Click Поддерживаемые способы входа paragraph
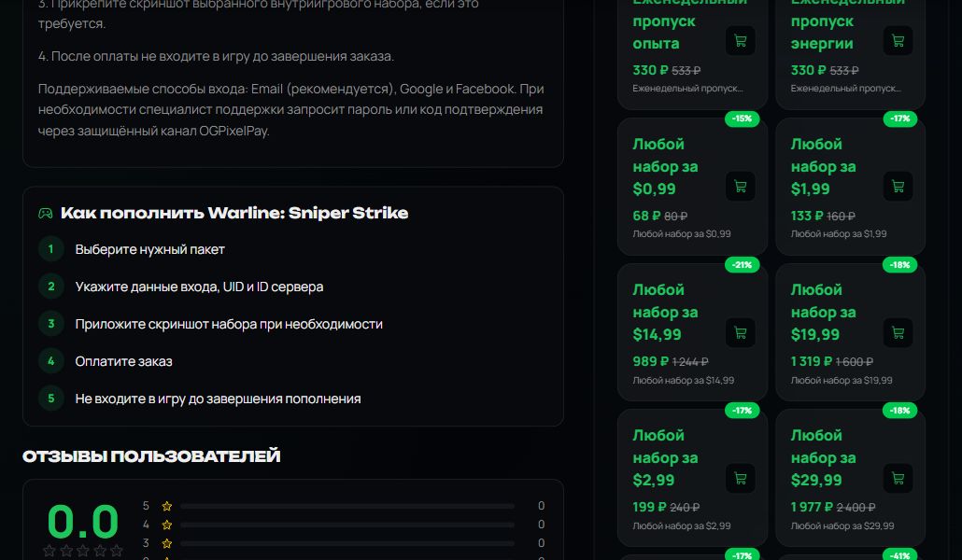This screenshot has width=962, height=560. (290, 110)
